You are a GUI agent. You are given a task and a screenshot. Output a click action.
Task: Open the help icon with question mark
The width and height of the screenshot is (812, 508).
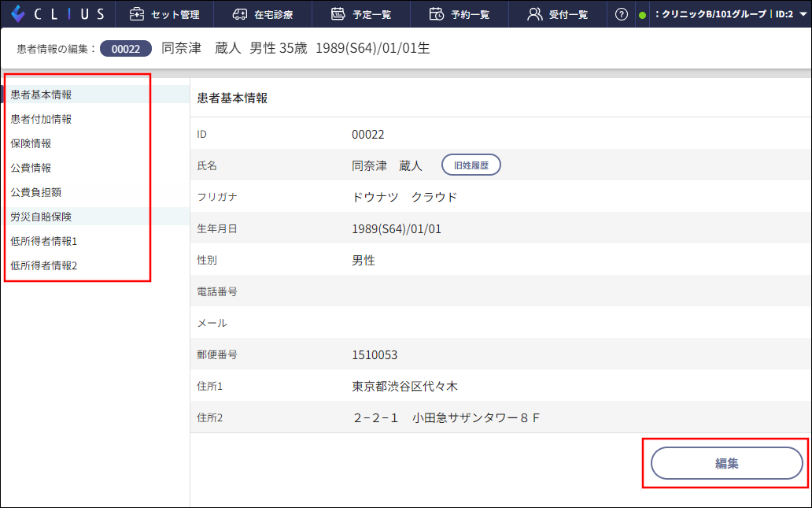622,13
